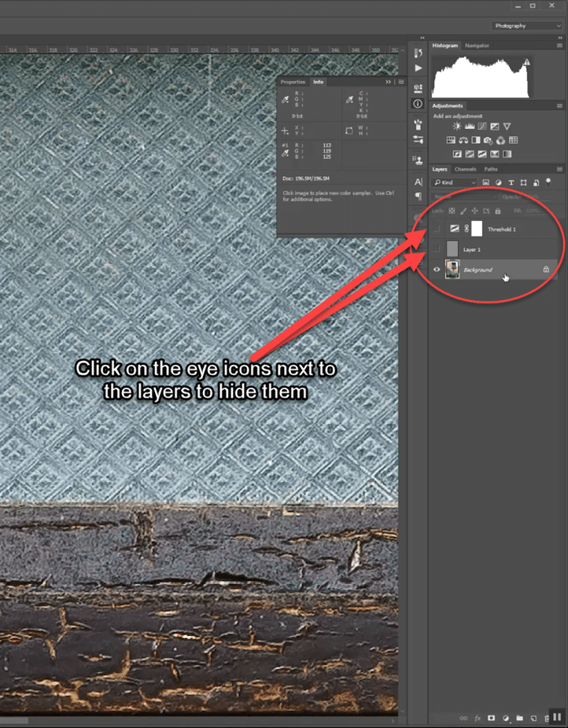The image size is (568, 728).
Task: Add a Curves adjustment
Action: pyautogui.click(x=482, y=127)
